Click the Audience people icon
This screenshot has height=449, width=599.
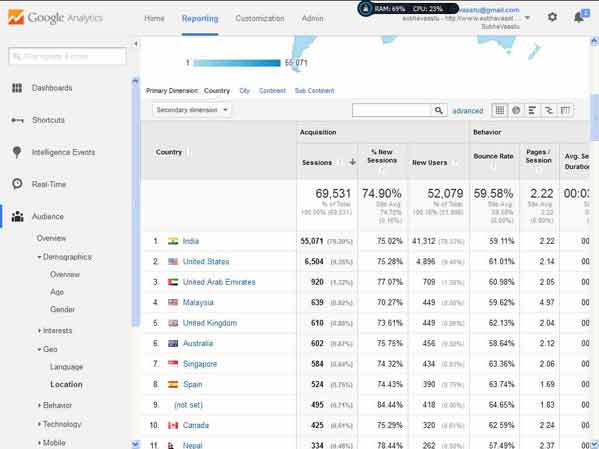point(17,217)
